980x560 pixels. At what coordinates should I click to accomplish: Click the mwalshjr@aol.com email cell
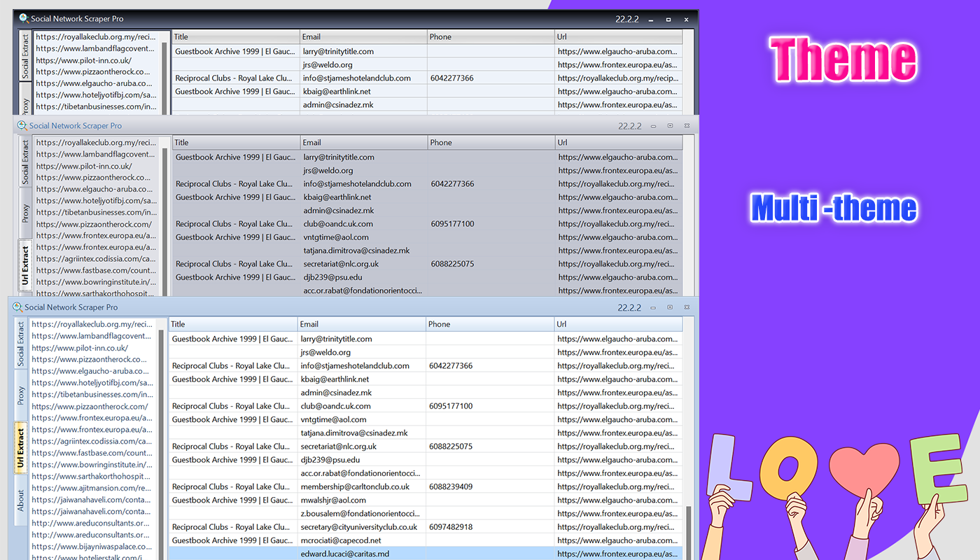361,500
